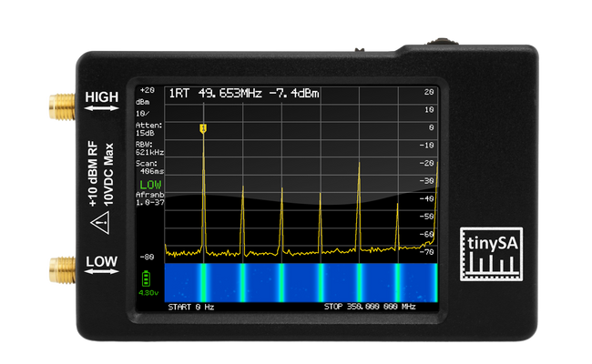592x364 pixels.
Task: Click the double arrow under HIGH label
Action: point(102,110)
